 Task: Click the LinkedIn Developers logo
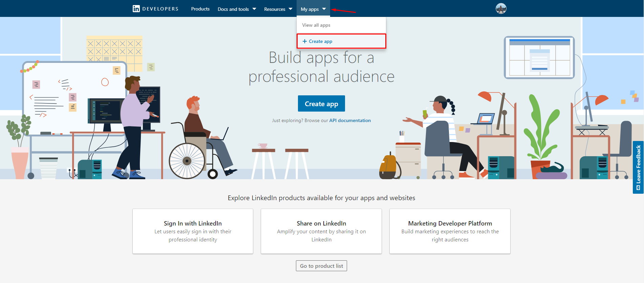(155, 9)
